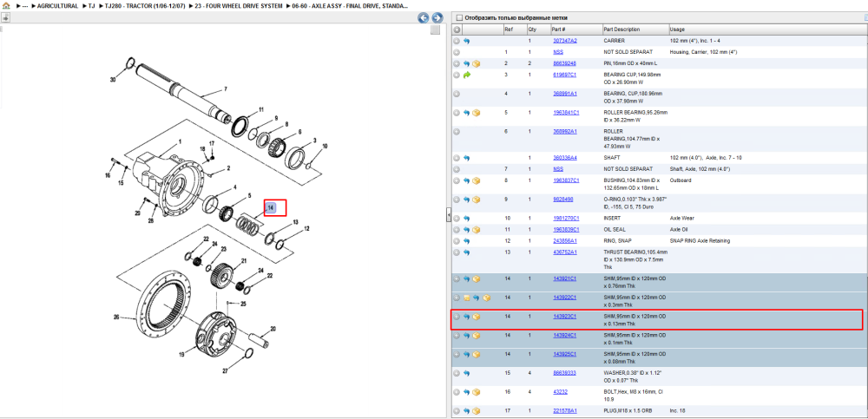The image size is (868, 419).
Task: Collapse the parts list using the splitter arrow
Action: pyautogui.click(x=449, y=216)
